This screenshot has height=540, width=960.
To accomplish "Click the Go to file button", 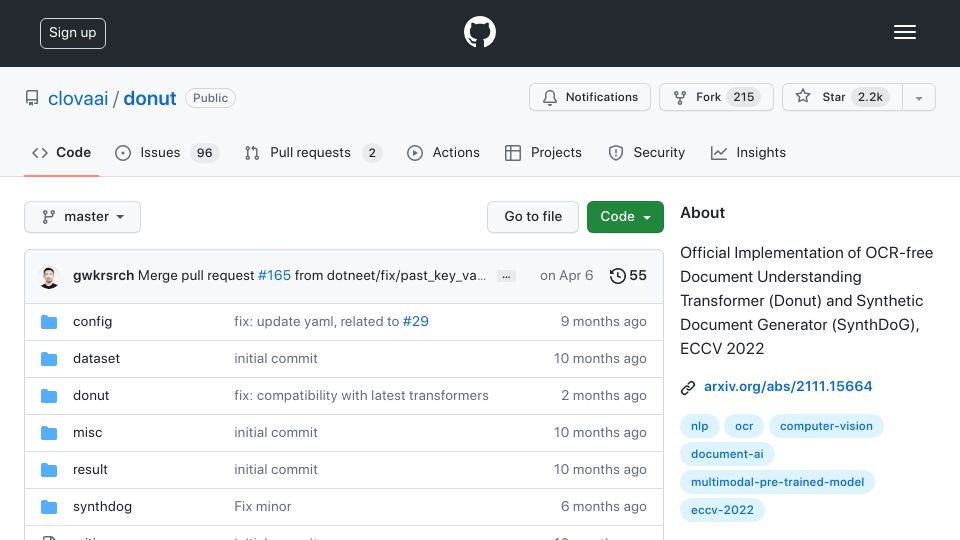I will point(533,217).
